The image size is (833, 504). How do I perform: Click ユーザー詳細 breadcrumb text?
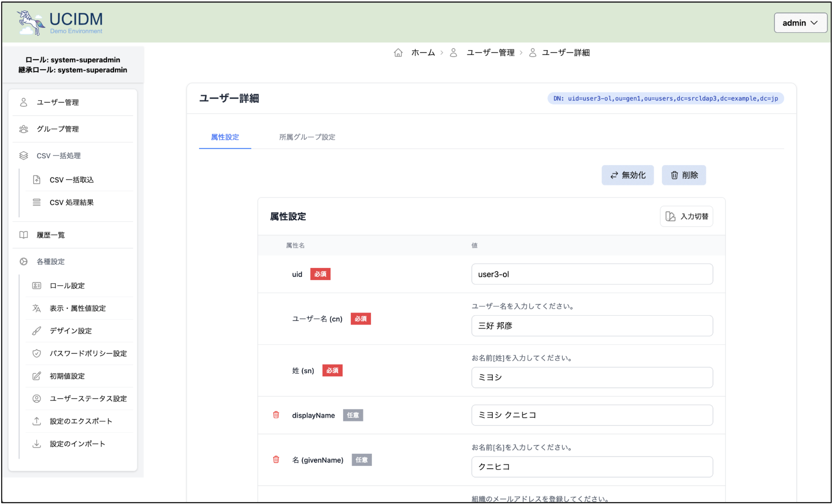click(565, 53)
